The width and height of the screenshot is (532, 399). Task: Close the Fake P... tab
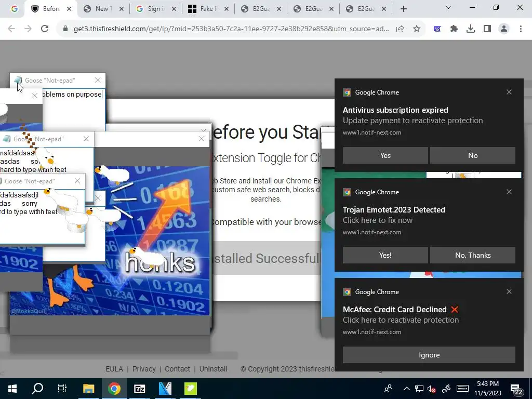227,9
